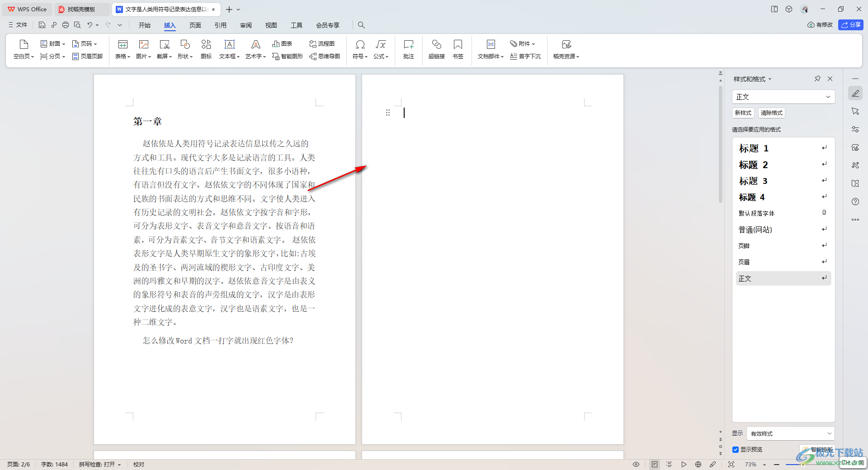Switch to the 引用 ribbon tab
This screenshot has width=868, height=470.
(221, 25)
